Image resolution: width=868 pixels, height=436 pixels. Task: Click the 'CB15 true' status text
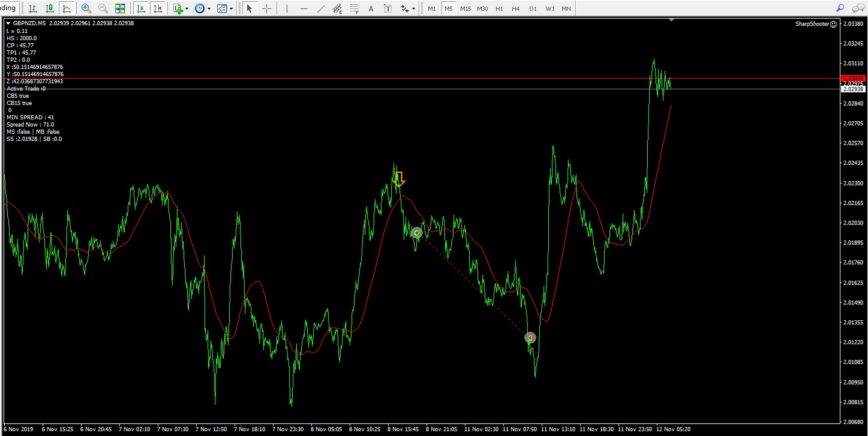pyautogui.click(x=19, y=103)
